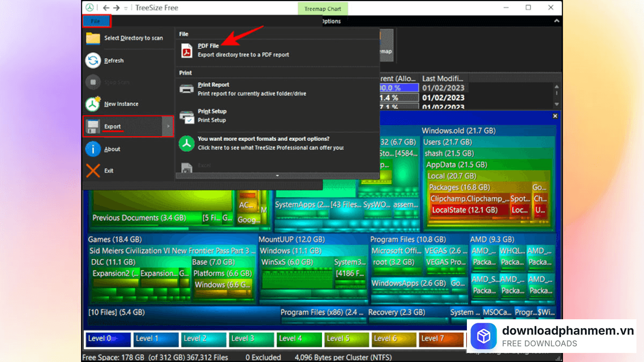
Task: Expand the Export submenu arrow
Action: [168, 126]
